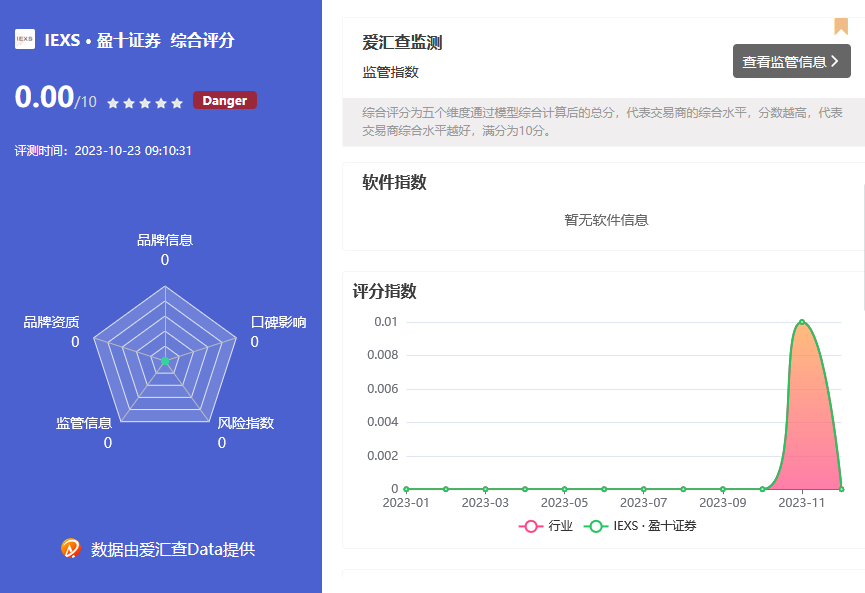Click the 2023-01 data point on chart
The image size is (865, 593).
coord(406,489)
